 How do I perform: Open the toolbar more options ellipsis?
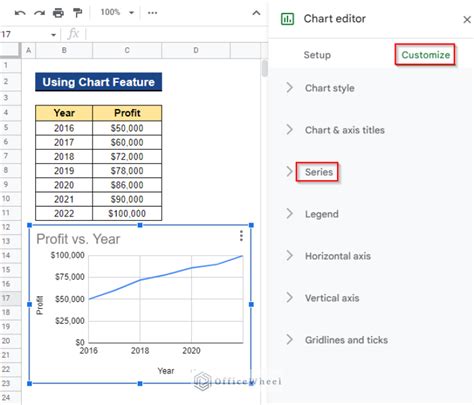(x=152, y=13)
